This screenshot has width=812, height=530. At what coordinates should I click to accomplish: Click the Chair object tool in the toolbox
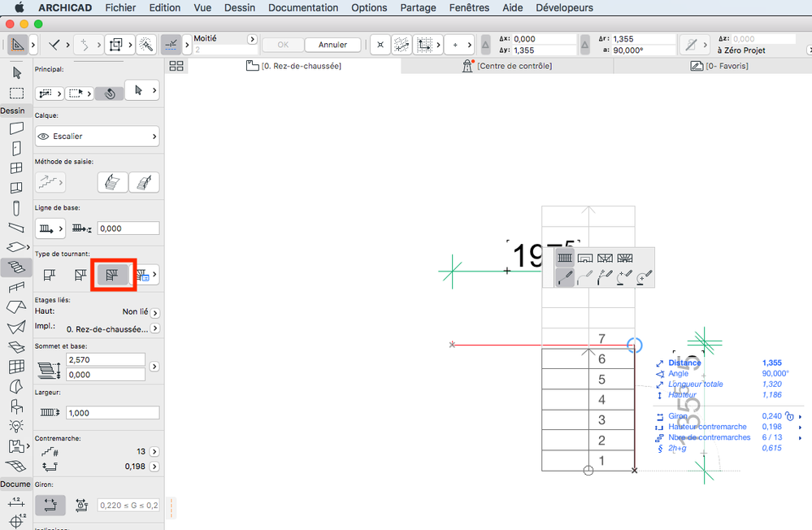coord(16,406)
